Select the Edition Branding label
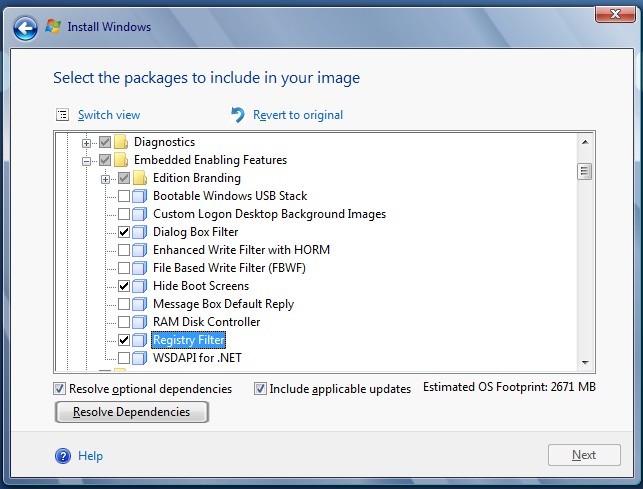Viewport: 643px width, 489px height. (x=197, y=178)
